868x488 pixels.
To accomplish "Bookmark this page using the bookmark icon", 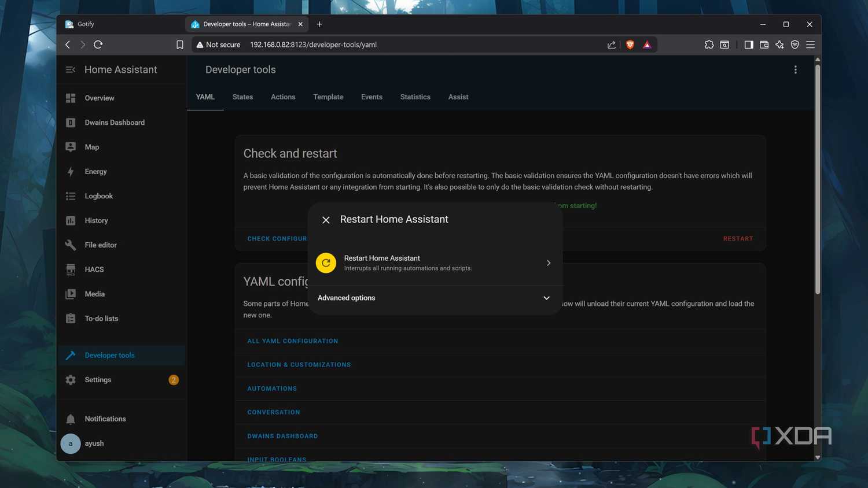I will pyautogui.click(x=180, y=45).
